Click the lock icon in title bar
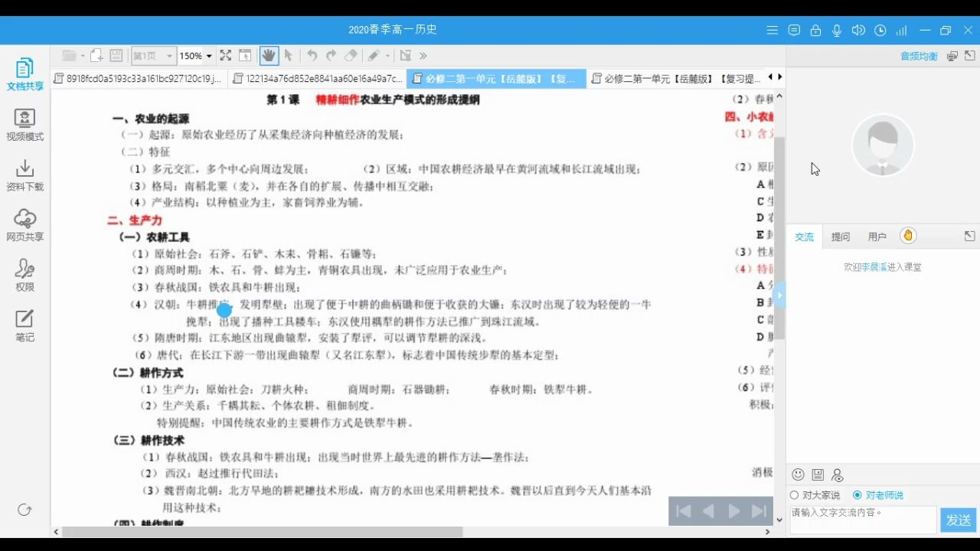 coord(815,31)
